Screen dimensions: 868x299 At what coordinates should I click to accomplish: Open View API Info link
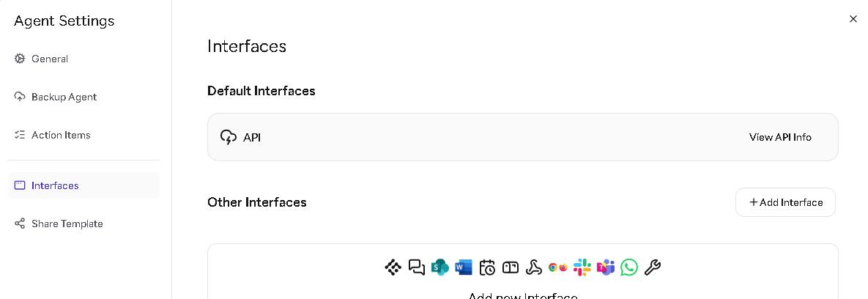tap(780, 137)
